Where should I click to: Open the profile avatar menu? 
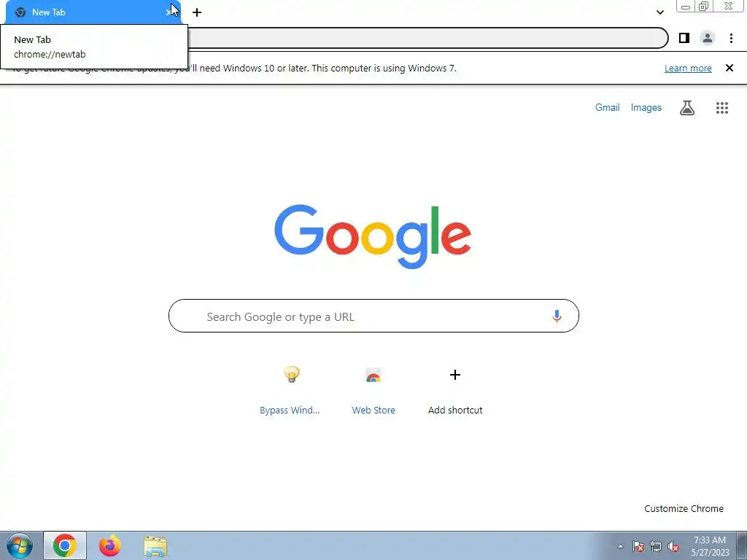(x=708, y=38)
